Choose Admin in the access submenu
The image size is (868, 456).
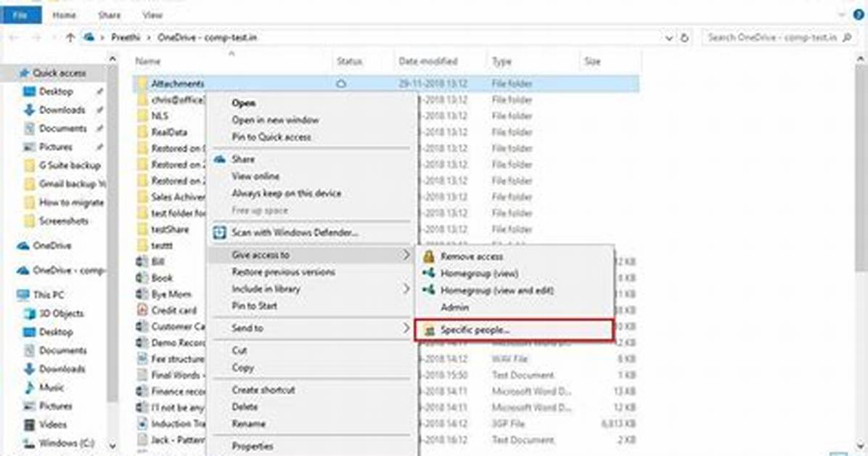point(454,307)
